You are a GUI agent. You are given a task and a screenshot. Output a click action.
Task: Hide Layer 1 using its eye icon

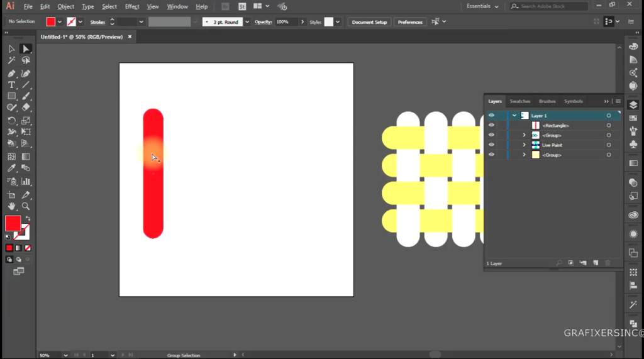tap(491, 116)
